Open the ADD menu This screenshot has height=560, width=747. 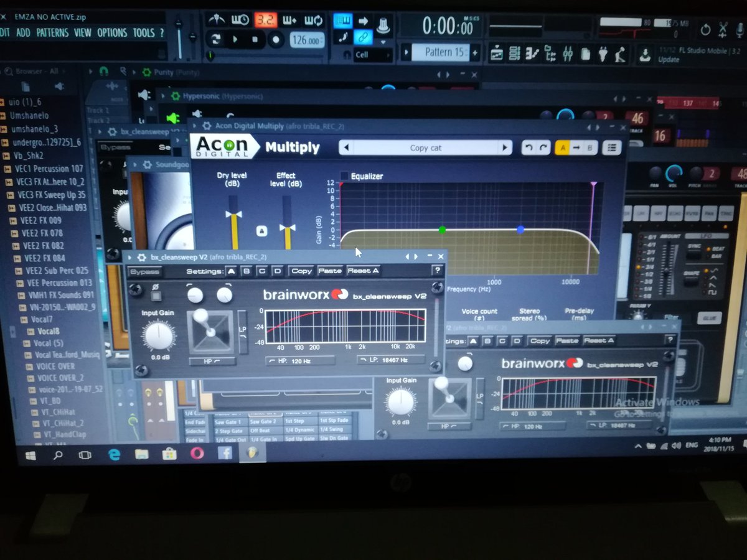click(22, 32)
